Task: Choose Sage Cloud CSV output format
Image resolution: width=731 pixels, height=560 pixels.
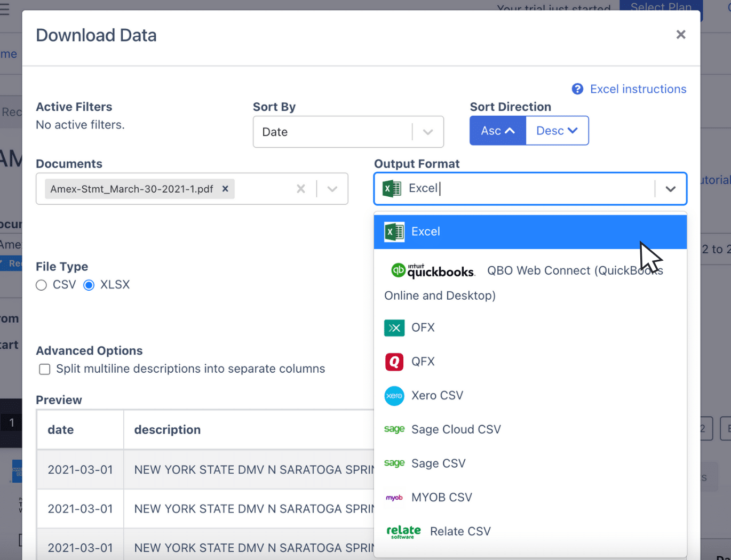Action: click(x=530, y=429)
